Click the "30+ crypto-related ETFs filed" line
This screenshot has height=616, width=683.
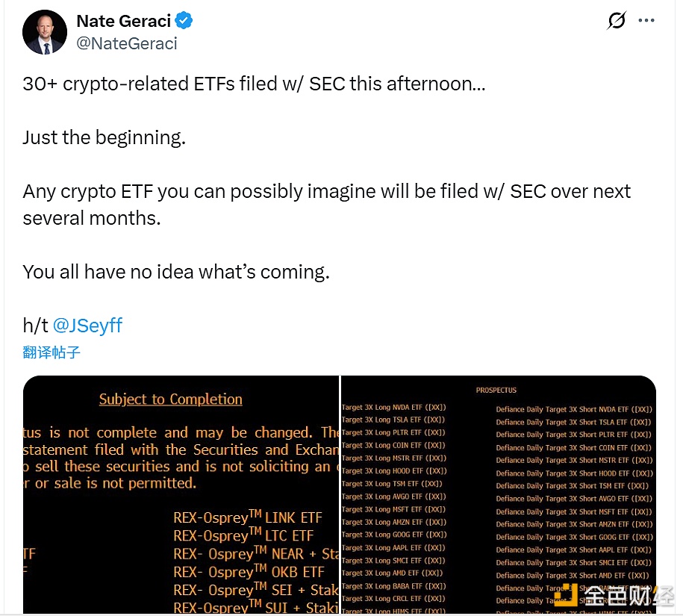point(254,84)
